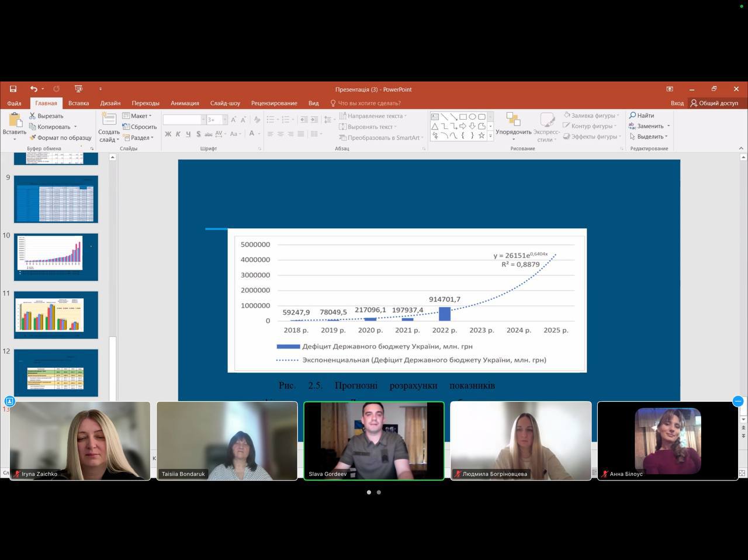Click the Сбросить reset button
The height and width of the screenshot is (560, 748).
(x=140, y=127)
